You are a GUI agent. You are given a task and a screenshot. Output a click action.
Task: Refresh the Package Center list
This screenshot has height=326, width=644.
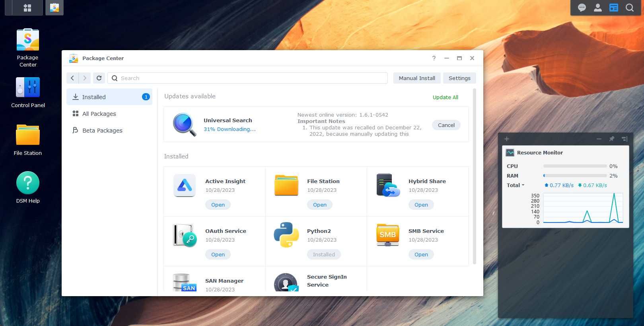[x=99, y=78]
